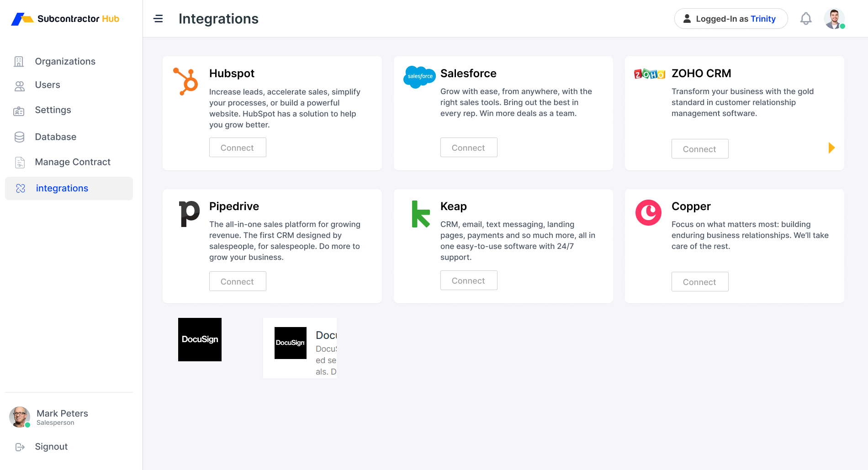Click the Integrations page heading
Image resolution: width=868 pixels, height=470 pixels.
218,19
